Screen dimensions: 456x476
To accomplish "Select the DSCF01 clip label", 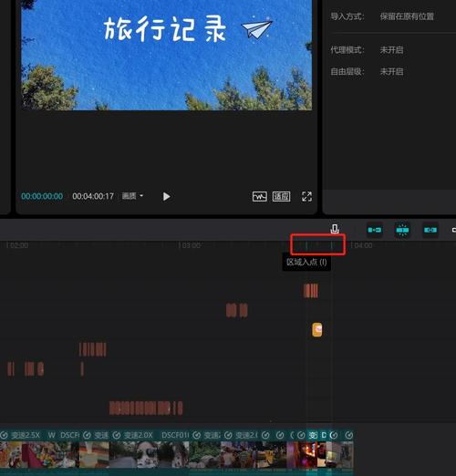I will (175, 435).
